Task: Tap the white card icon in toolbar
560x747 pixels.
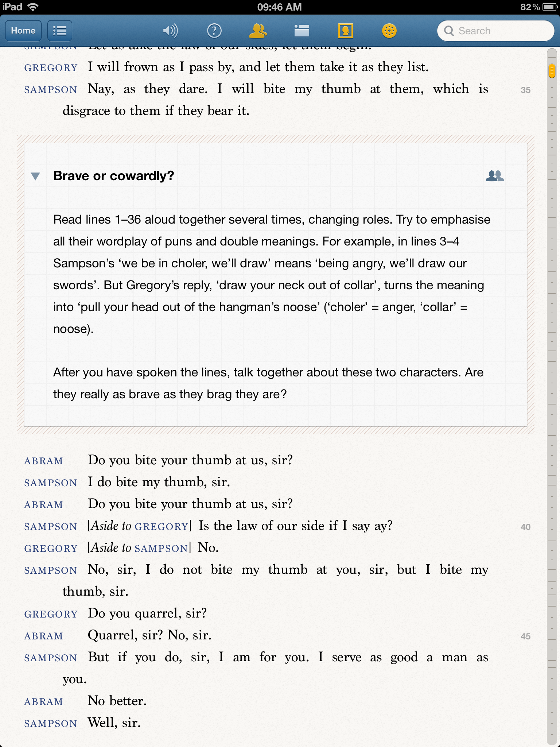Action: (x=302, y=31)
